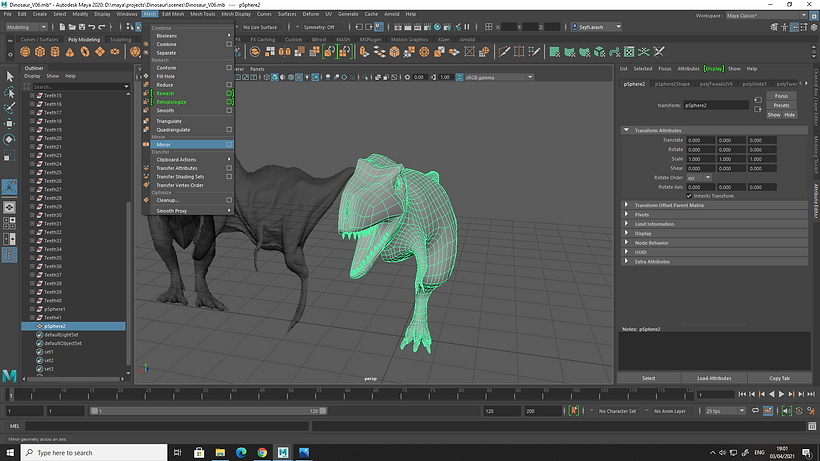Open Google Chrome from the taskbar
The image size is (820, 461).
262,453
